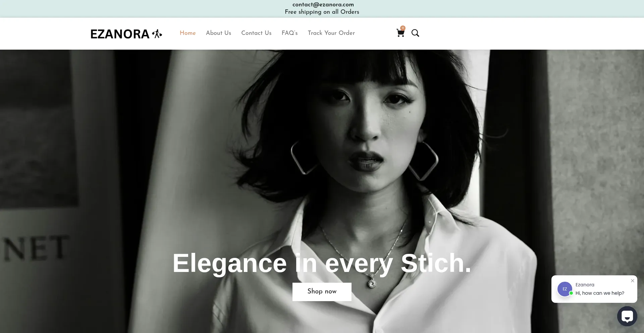Open the About Us page
Image resolution: width=644 pixels, height=333 pixels.
click(218, 33)
